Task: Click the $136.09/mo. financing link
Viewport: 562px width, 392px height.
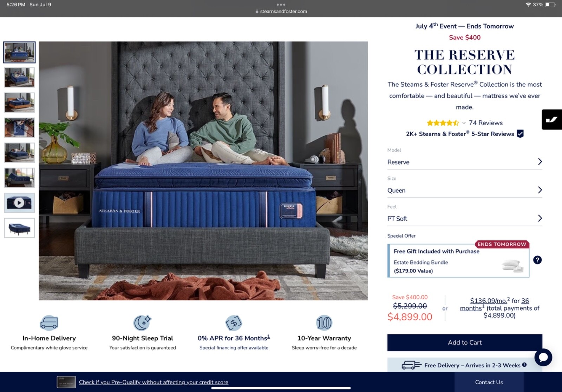Action: point(489,301)
